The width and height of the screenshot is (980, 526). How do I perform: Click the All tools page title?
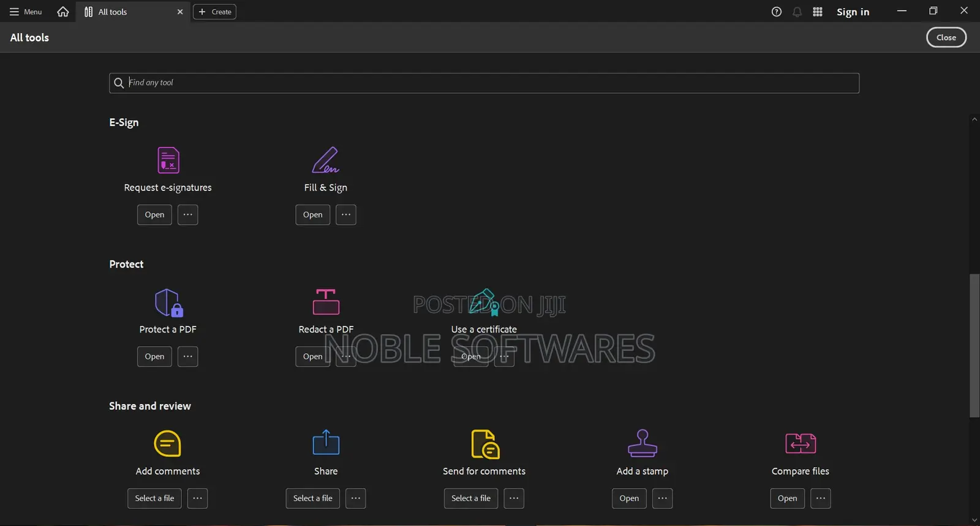pos(29,37)
